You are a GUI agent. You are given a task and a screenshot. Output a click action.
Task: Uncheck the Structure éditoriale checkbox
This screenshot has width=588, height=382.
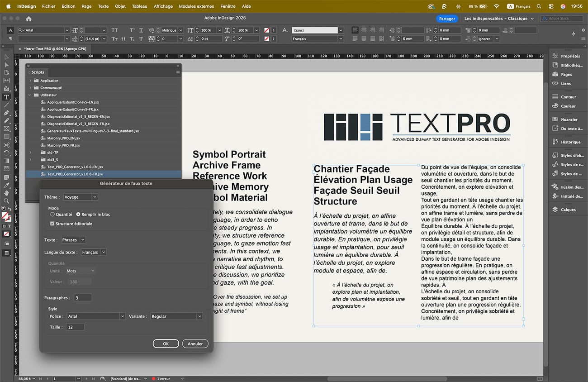[52, 224]
